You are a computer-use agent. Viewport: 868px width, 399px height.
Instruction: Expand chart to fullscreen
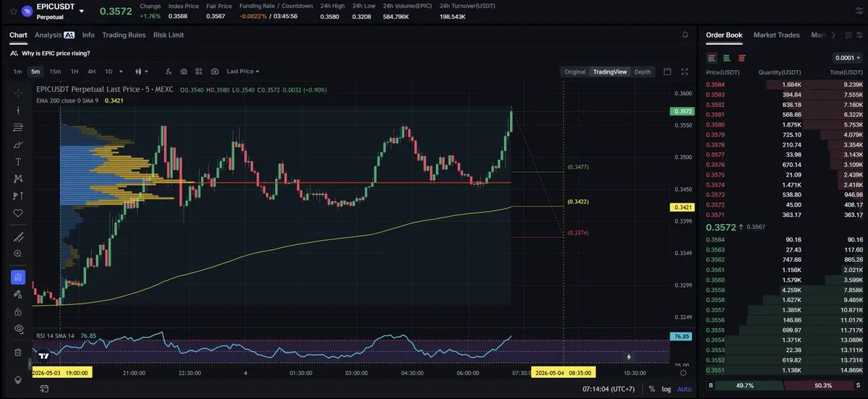(x=685, y=72)
